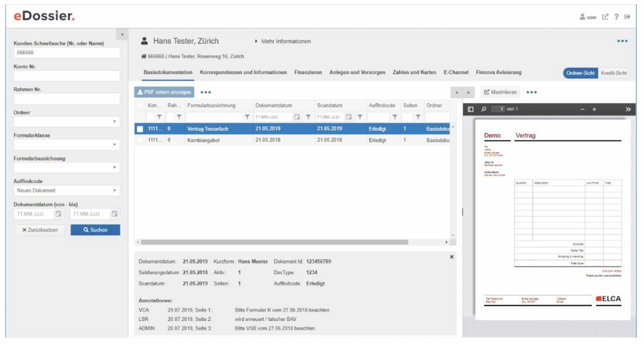Toggle checkbox for Vertrag Tresorfach row
Screen dimensions: 644x344
(140, 129)
